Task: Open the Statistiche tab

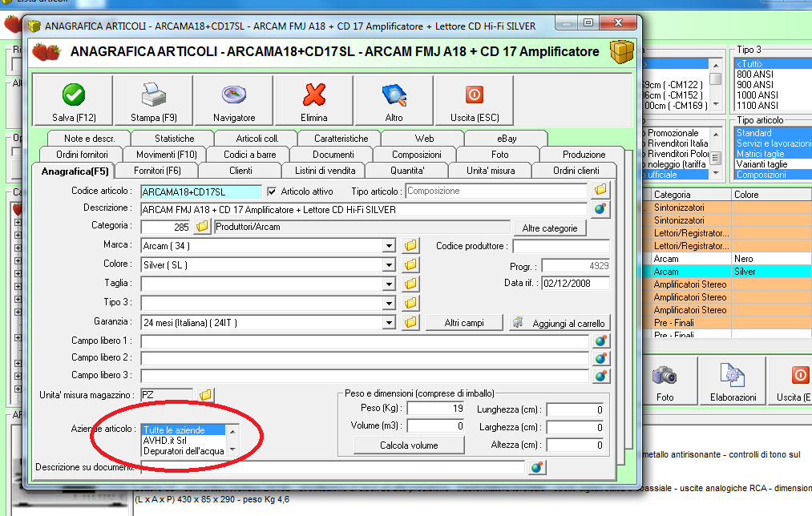Action: pos(174,138)
